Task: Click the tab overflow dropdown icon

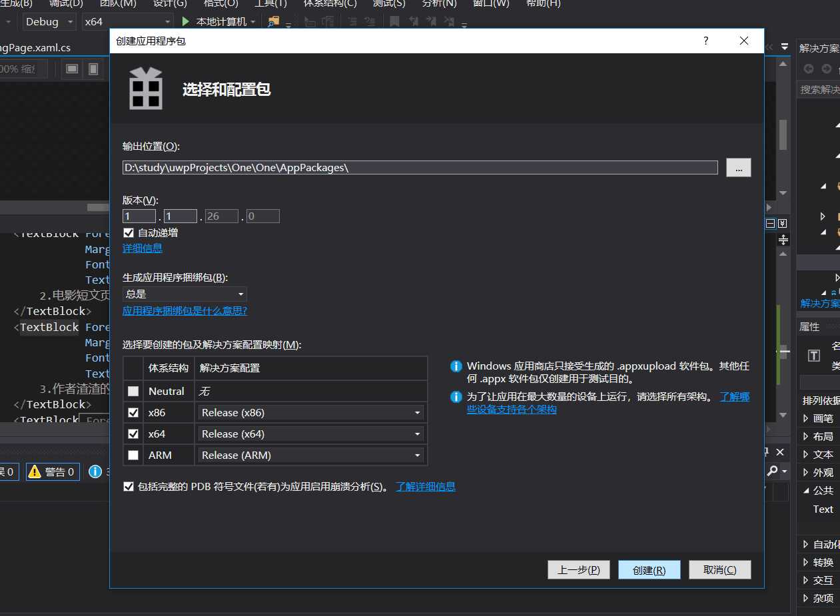Action: click(783, 47)
